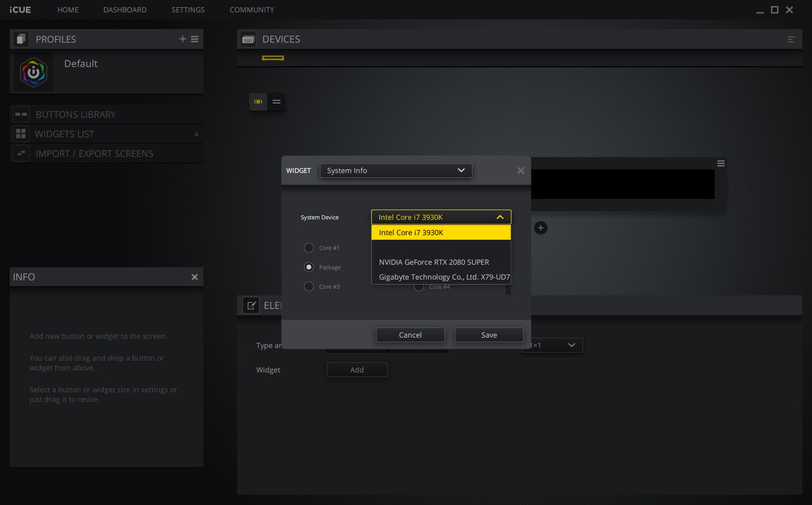Screen dimensions: 812x505
Task: Go to the COMMUNITY tab
Action: (x=252, y=10)
